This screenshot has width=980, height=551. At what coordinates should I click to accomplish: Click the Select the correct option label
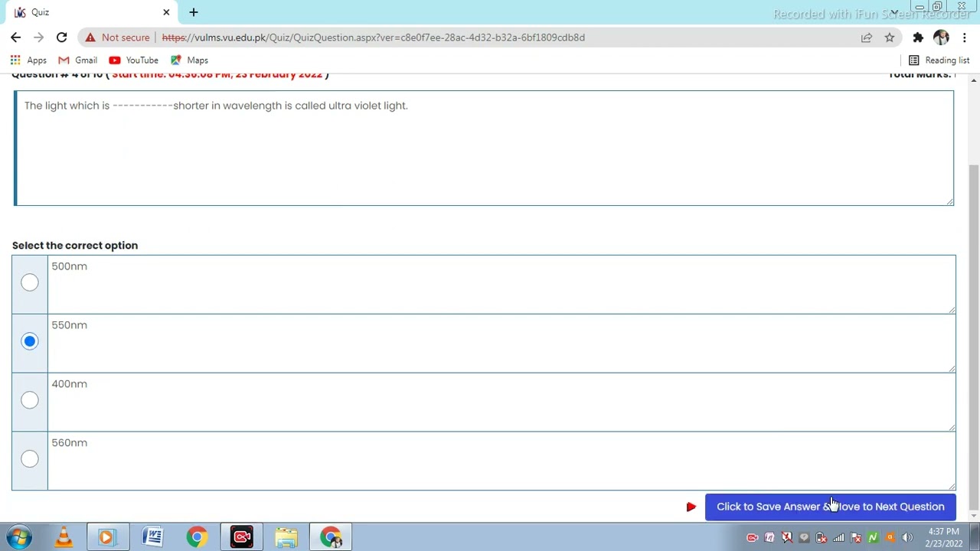click(x=75, y=246)
